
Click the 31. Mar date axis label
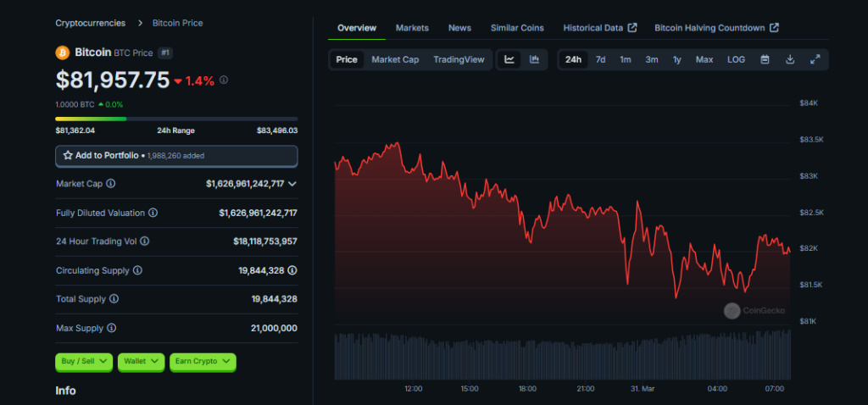click(643, 389)
